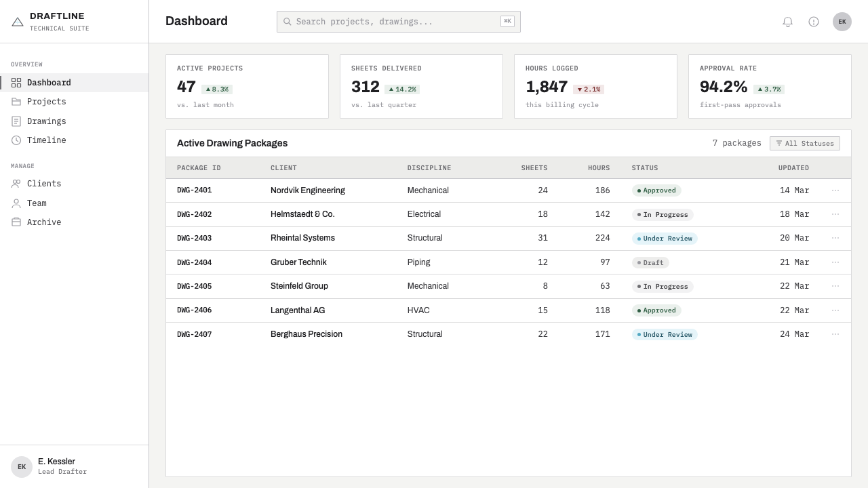This screenshot has height=488, width=868.
Task: Click the DWG-2405 package ID
Action: pos(194,286)
